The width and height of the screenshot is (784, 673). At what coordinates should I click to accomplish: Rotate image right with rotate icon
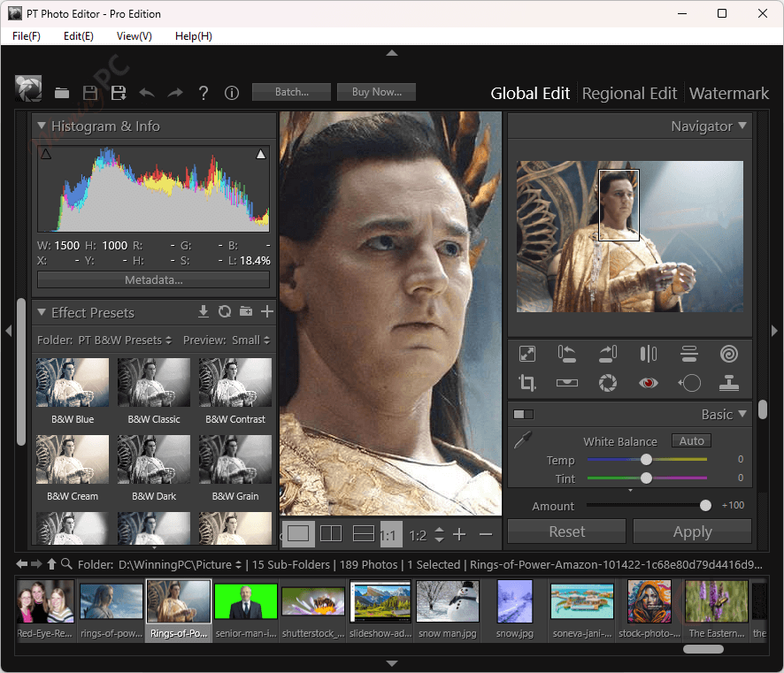pyautogui.click(x=608, y=354)
